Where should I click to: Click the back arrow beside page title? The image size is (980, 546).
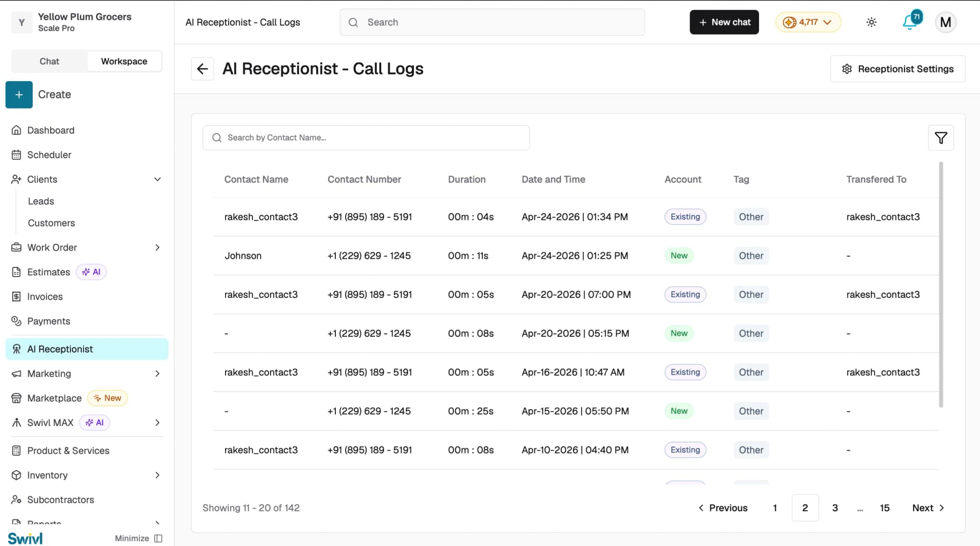(x=202, y=69)
